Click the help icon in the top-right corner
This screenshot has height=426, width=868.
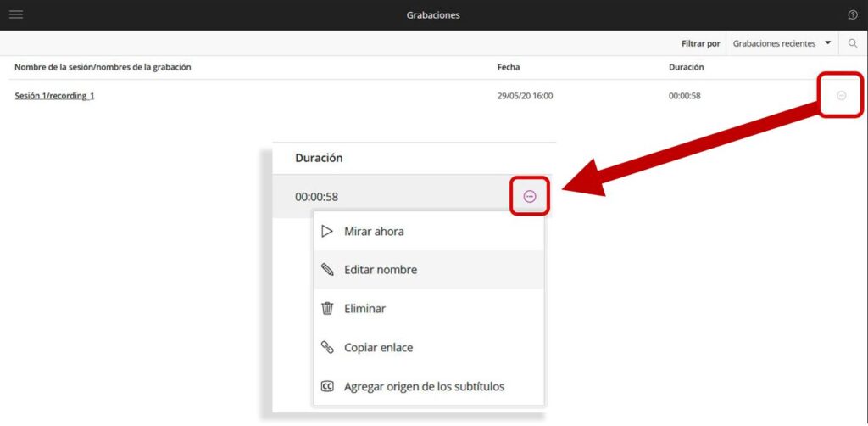coord(853,14)
